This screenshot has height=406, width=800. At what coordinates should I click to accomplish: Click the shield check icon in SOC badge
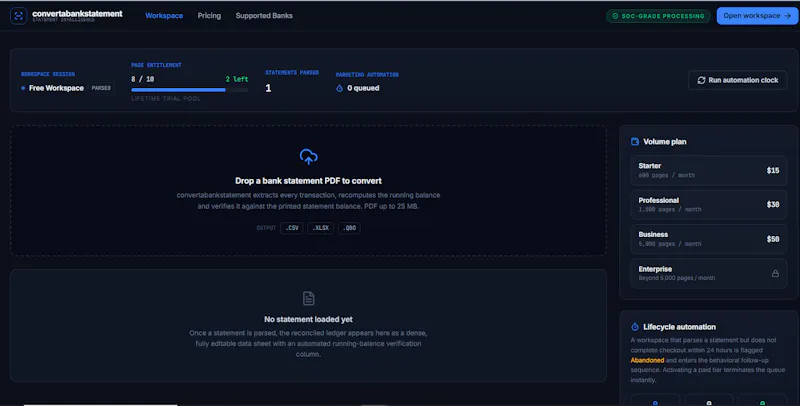pos(615,16)
